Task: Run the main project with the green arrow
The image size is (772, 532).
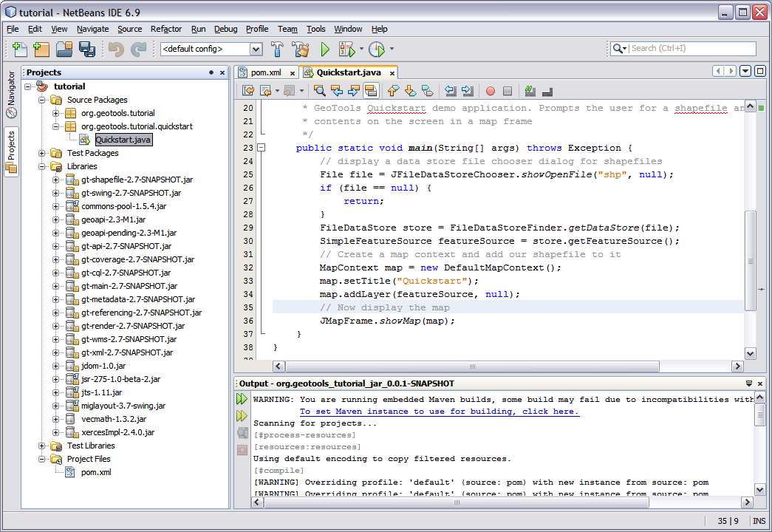Action: click(325, 49)
